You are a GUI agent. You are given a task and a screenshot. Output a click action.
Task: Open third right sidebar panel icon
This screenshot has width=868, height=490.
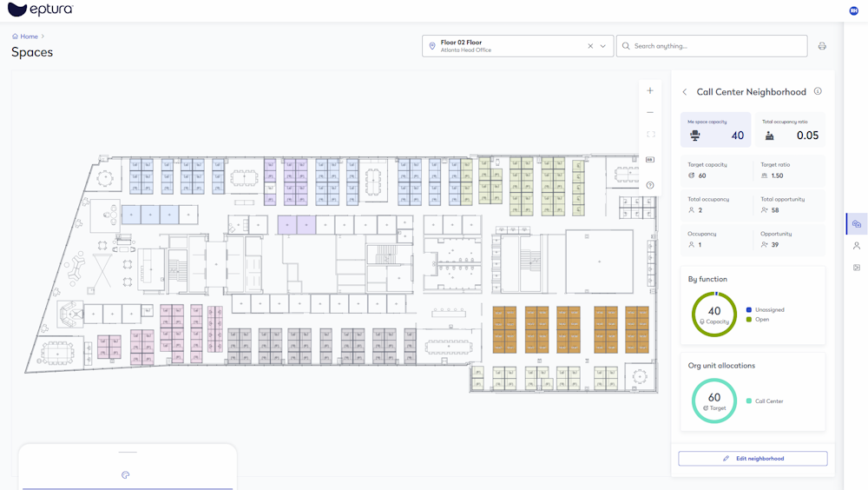857,268
